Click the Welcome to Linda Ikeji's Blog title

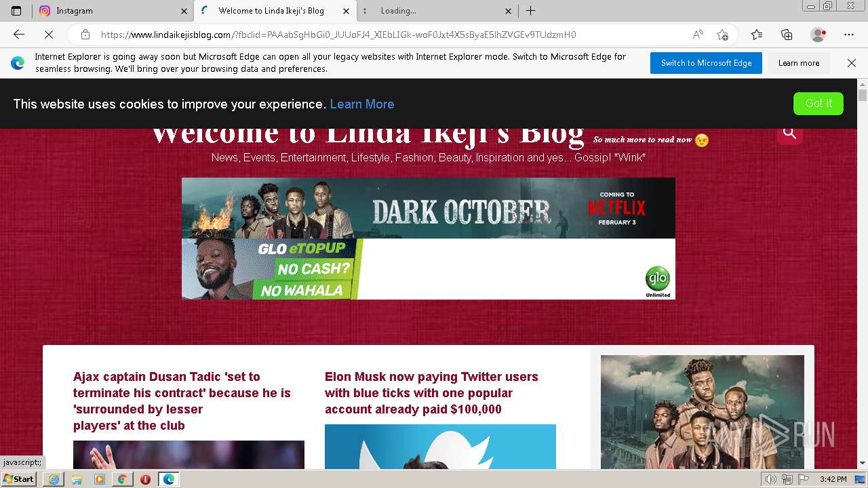point(368,134)
